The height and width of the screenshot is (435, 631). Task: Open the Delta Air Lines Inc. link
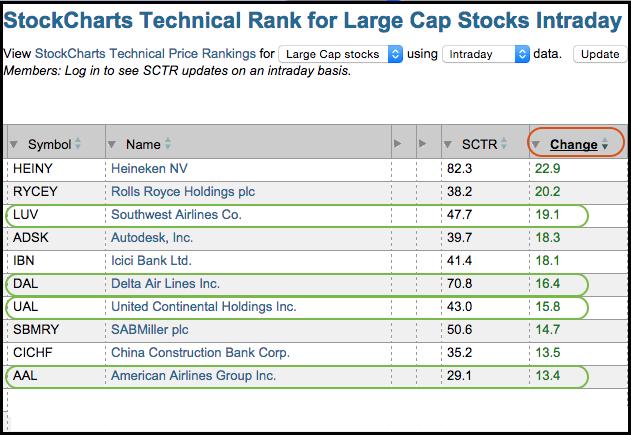[x=165, y=284]
